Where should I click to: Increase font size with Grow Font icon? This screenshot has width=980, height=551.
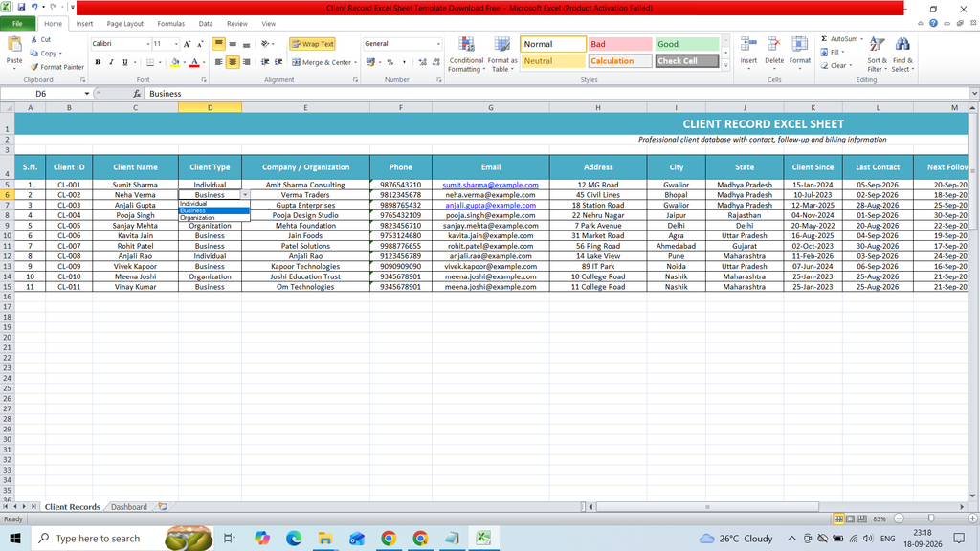click(x=187, y=44)
